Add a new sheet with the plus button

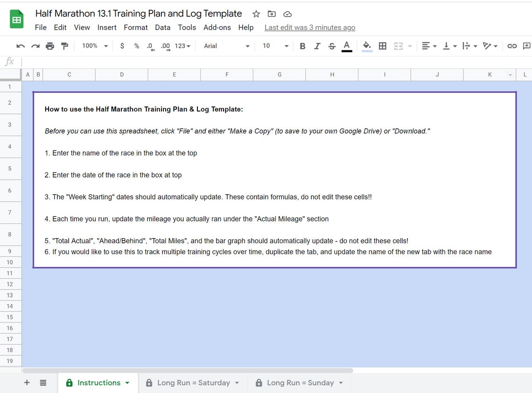(x=27, y=382)
